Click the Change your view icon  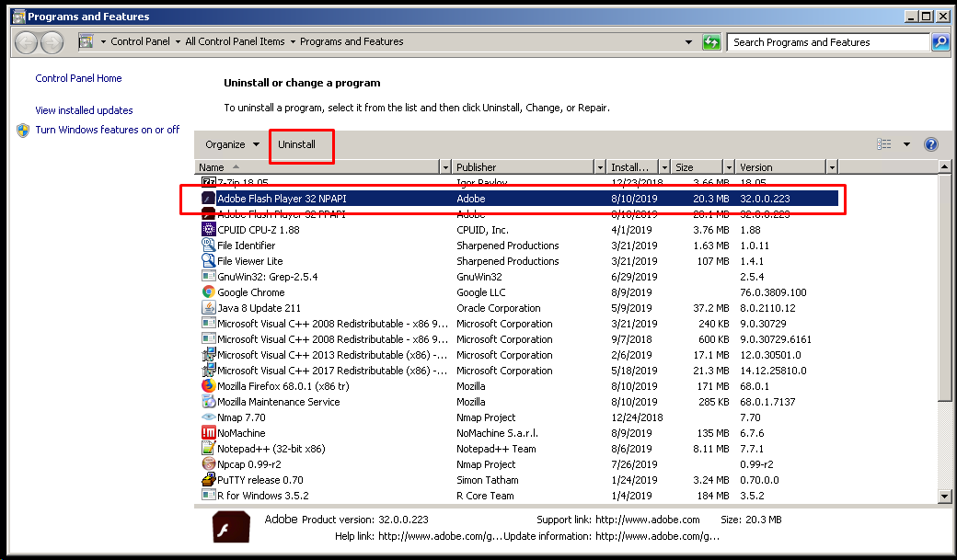[883, 144]
